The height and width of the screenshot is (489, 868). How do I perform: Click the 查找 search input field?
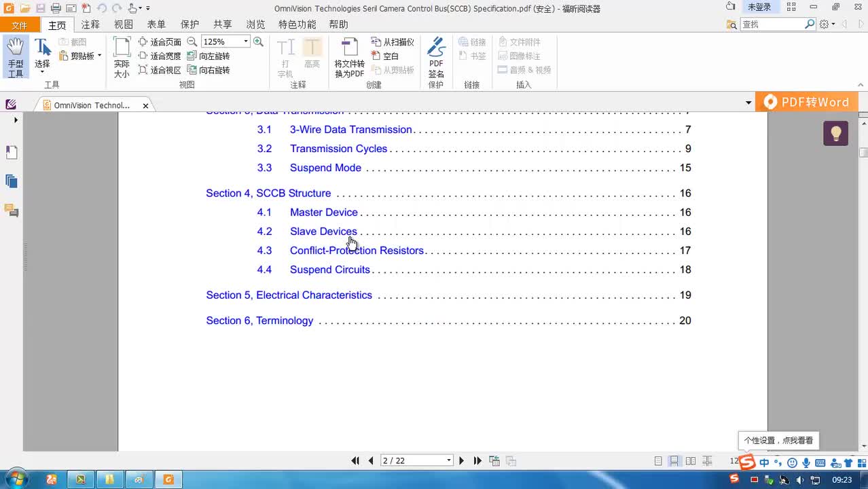click(772, 24)
